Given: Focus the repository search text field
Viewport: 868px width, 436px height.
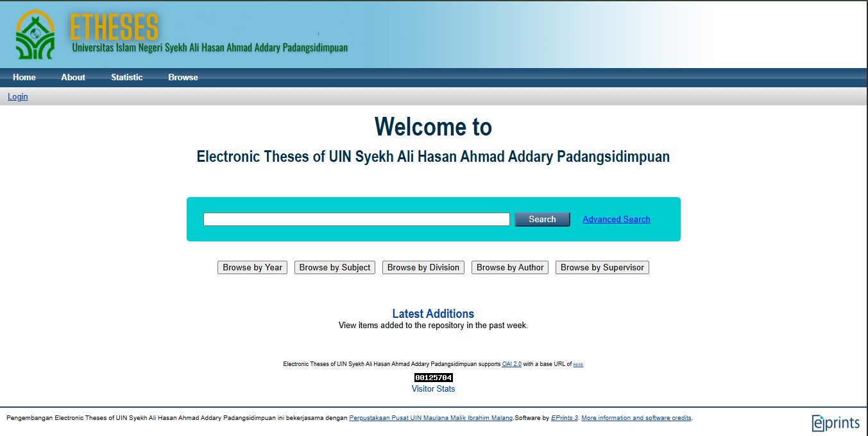Looking at the screenshot, I should [357, 220].
